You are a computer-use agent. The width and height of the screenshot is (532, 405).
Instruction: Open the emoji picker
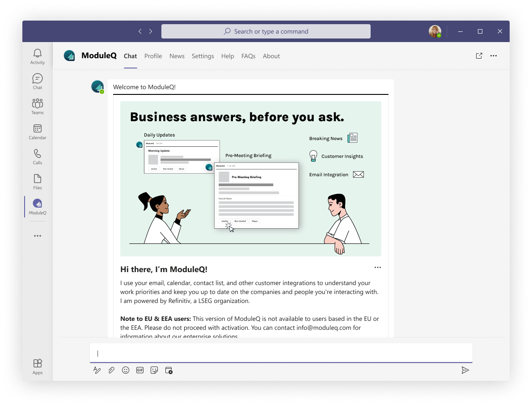click(x=126, y=370)
